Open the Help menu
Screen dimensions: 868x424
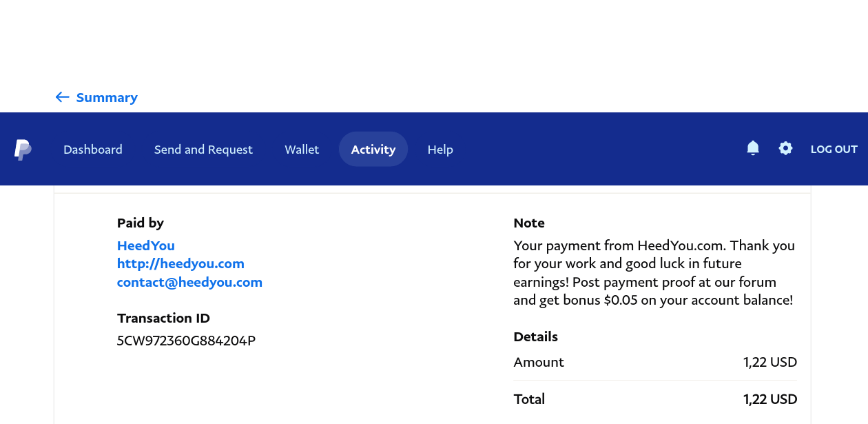(x=440, y=150)
